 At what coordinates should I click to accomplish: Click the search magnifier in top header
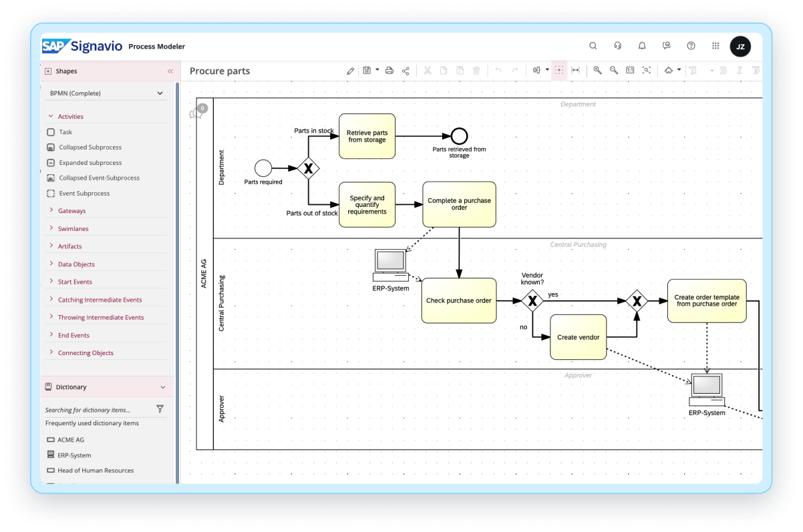coord(593,46)
